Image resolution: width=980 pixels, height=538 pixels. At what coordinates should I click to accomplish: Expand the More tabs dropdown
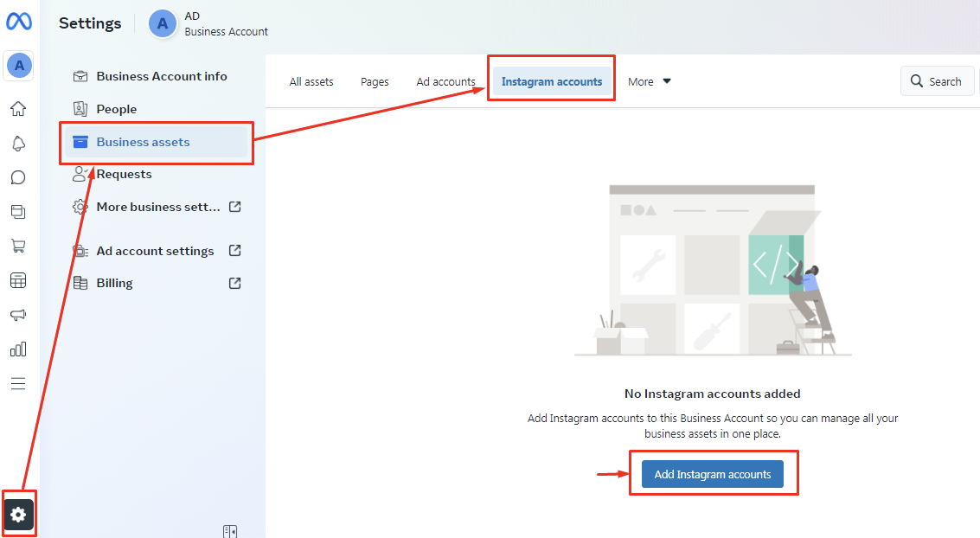click(650, 81)
